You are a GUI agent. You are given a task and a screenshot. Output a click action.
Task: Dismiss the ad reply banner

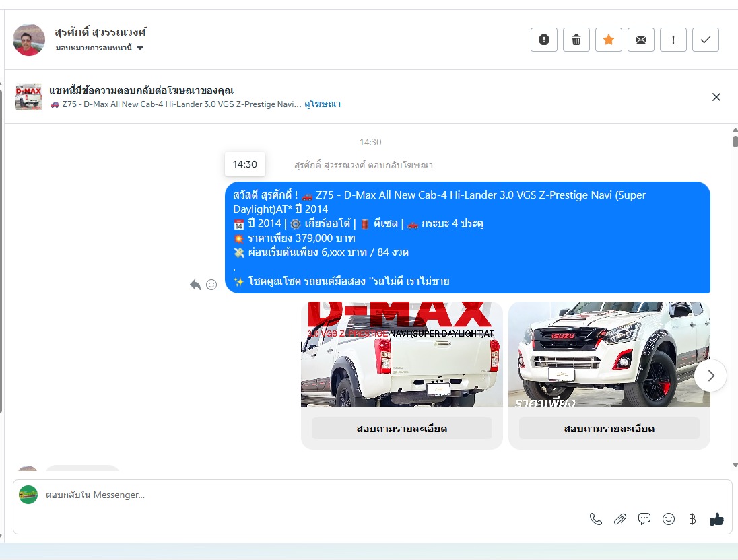716,97
